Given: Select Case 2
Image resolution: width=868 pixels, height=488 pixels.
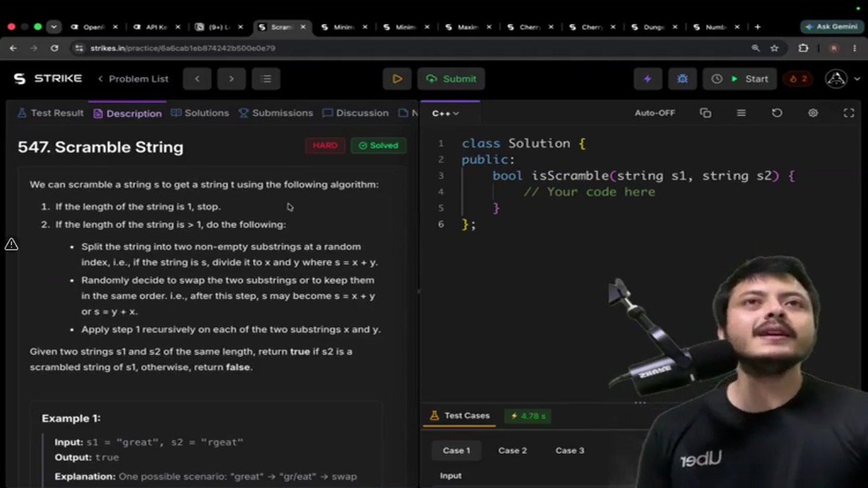Looking at the screenshot, I should (512, 450).
